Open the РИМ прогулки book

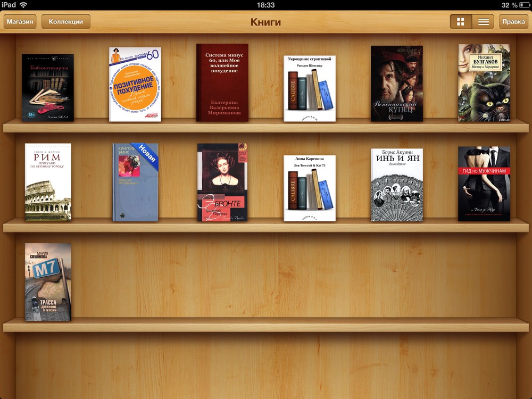tap(48, 182)
